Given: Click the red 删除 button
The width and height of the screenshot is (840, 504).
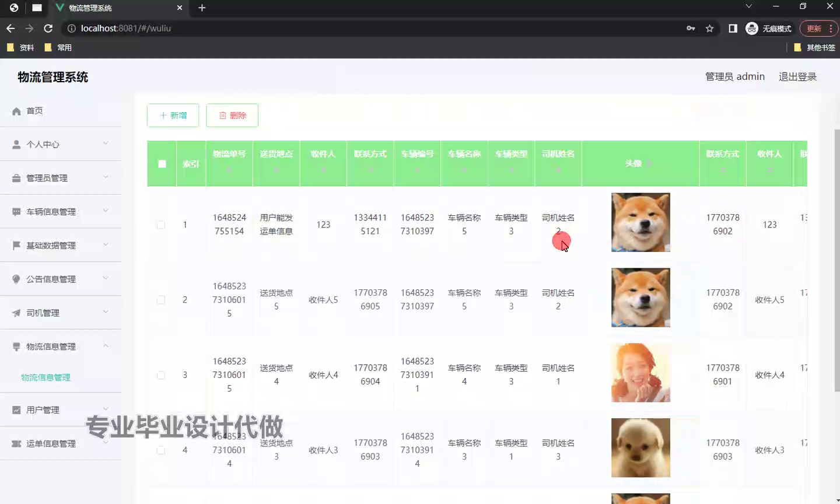Looking at the screenshot, I should pos(232,116).
